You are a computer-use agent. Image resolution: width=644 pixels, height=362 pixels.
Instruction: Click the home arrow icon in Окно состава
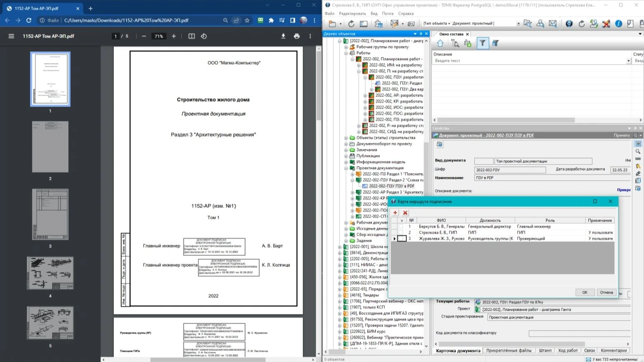[440, 43]
